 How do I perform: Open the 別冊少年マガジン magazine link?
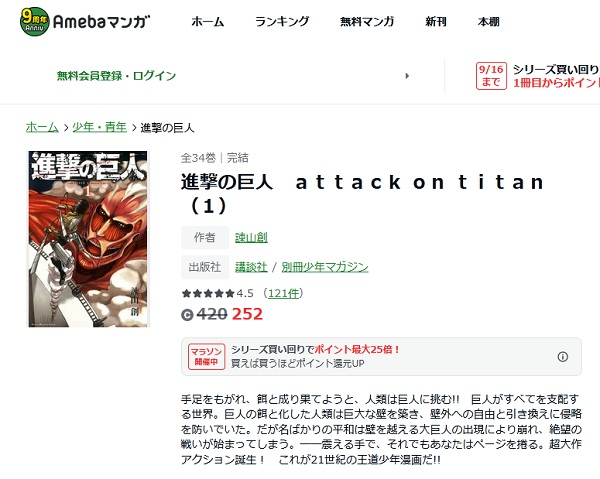pos(325,267)
